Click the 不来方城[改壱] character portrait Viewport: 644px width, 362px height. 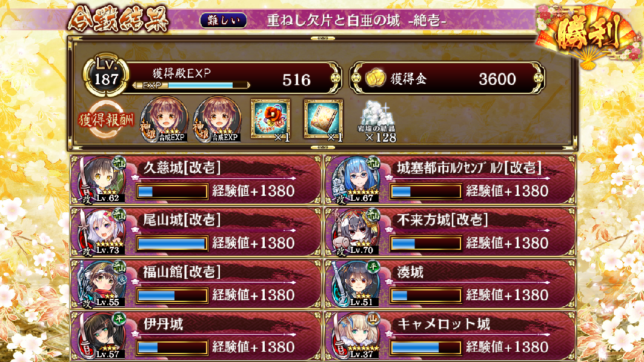pyautogui.click(x=356, y=232)
